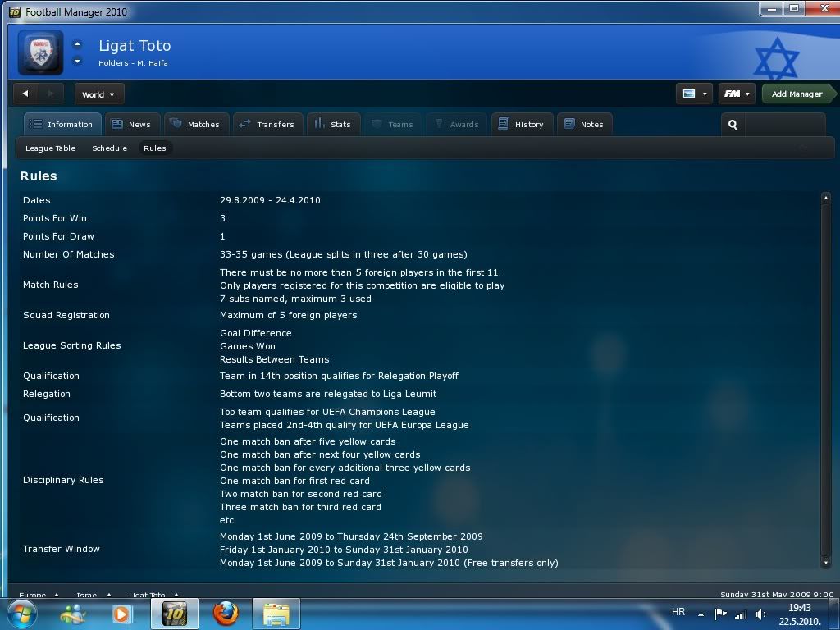Viewport: 840px width, 630px height.
Task: Click the volume speaker tray icon
Action: [760, 614]
